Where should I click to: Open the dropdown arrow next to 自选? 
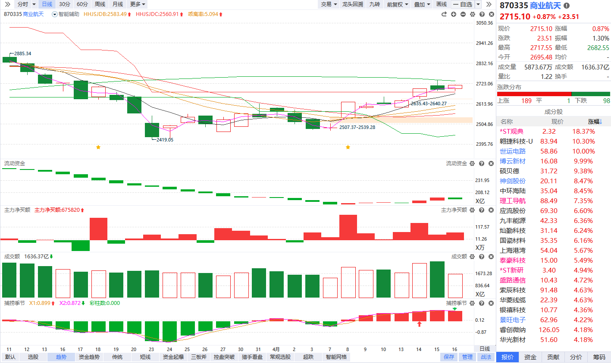[x=478, y=4]
